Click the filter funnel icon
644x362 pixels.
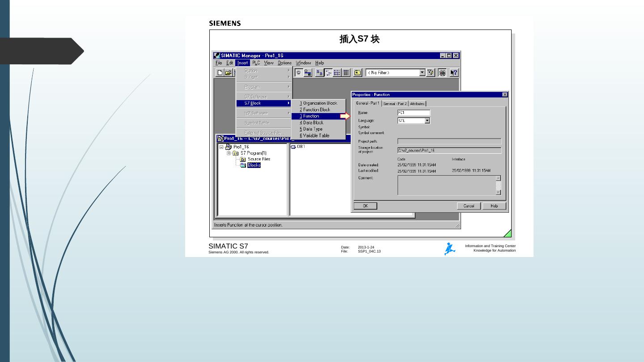pyautogui.click(x=431, y=73)
